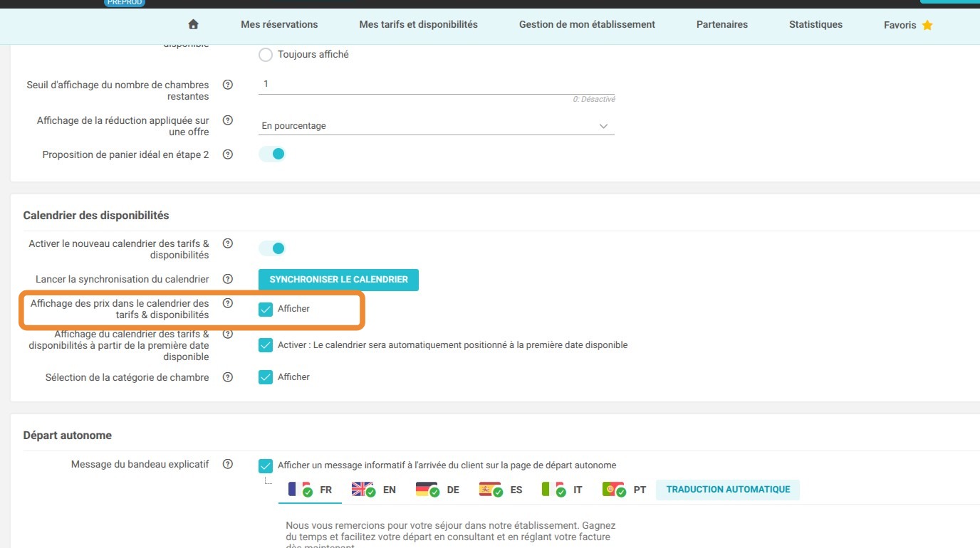Select the IT language tab

click(x=562, y=490)
